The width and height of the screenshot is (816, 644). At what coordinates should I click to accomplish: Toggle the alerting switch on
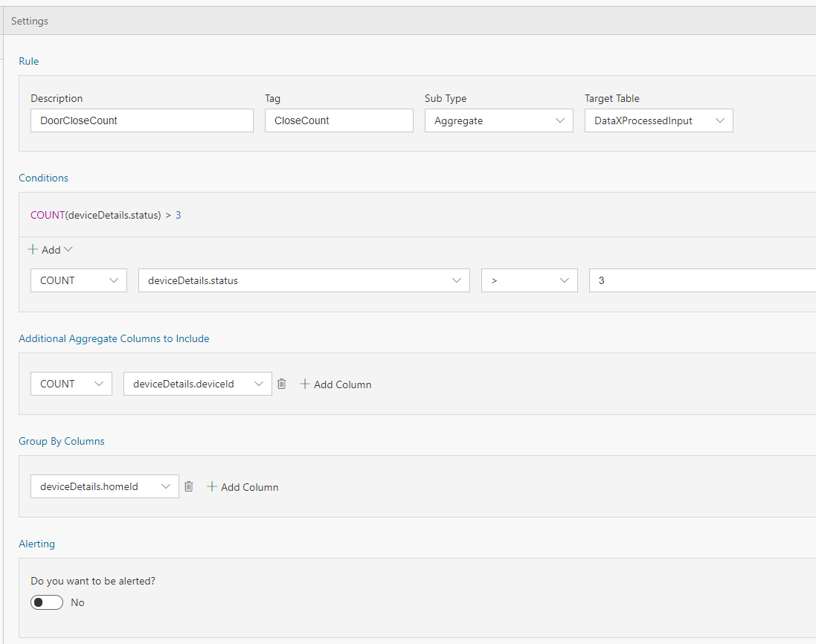pos(47,602)
